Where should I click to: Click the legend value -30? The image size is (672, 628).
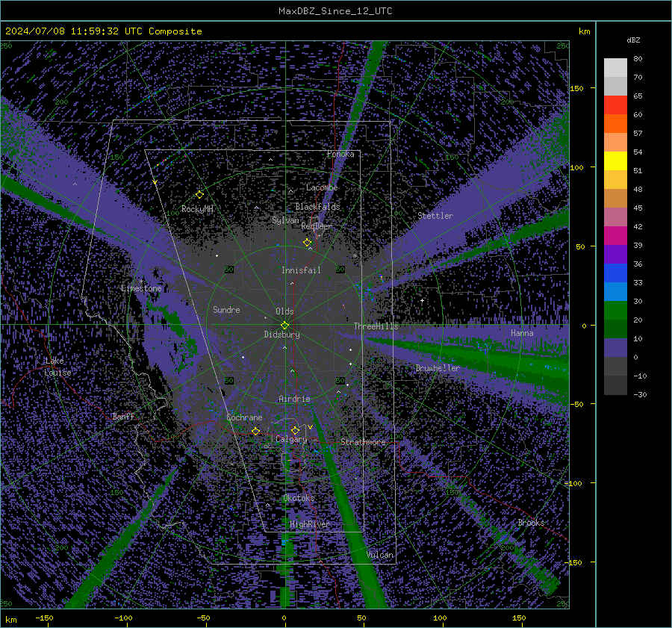(x=640, y=394)
